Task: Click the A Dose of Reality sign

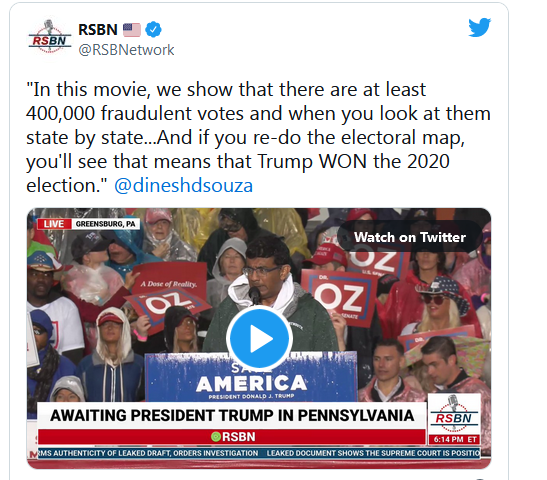Action: 169,279
